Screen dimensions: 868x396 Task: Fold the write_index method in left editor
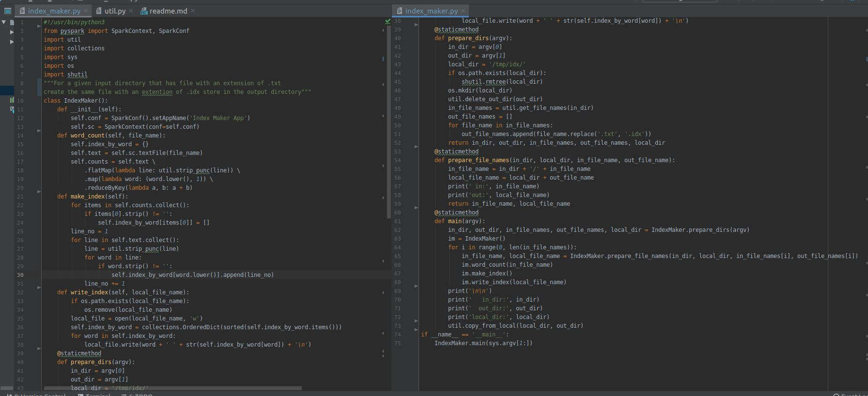39,288
